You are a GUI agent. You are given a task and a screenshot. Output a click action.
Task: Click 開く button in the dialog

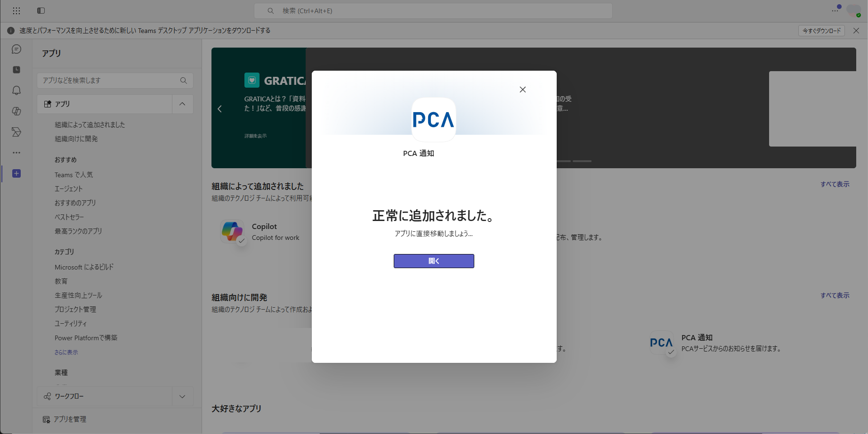[x=434, y=261]
